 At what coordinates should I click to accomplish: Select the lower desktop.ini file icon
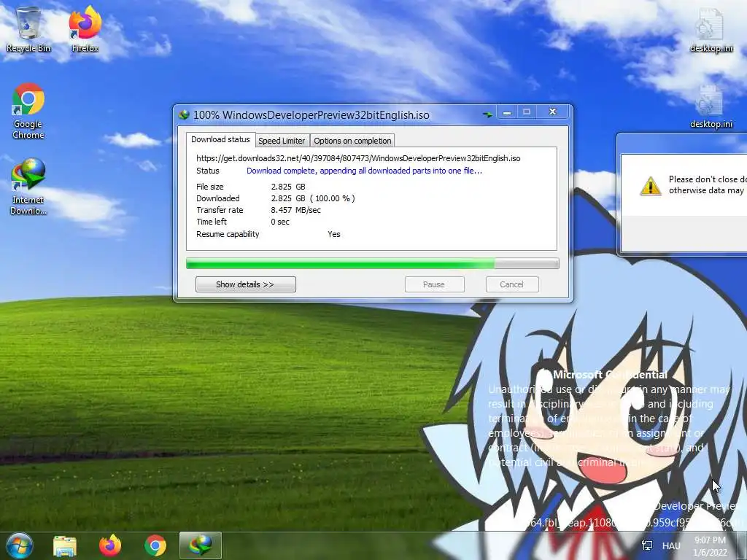pyautogui.click(x=711, y=106)
